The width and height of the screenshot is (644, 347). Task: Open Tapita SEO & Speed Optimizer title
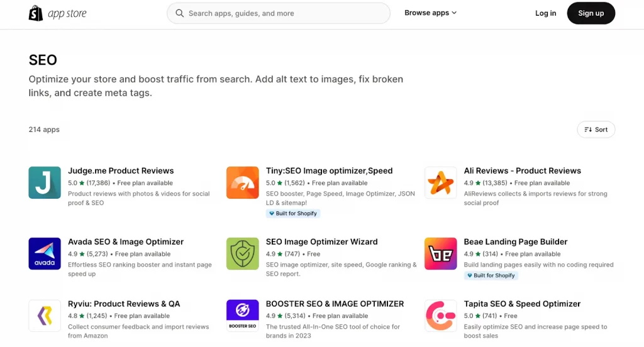pyautogui.click(x=522, y=304)
